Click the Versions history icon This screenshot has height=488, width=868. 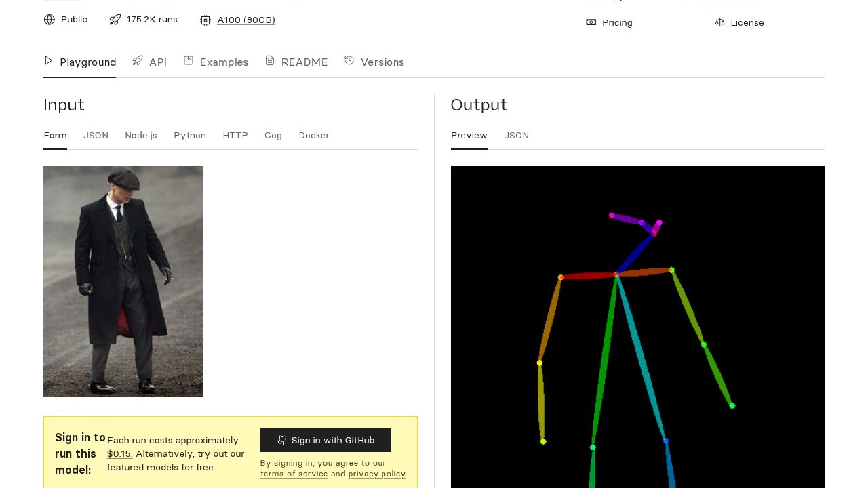click(349, 61)
